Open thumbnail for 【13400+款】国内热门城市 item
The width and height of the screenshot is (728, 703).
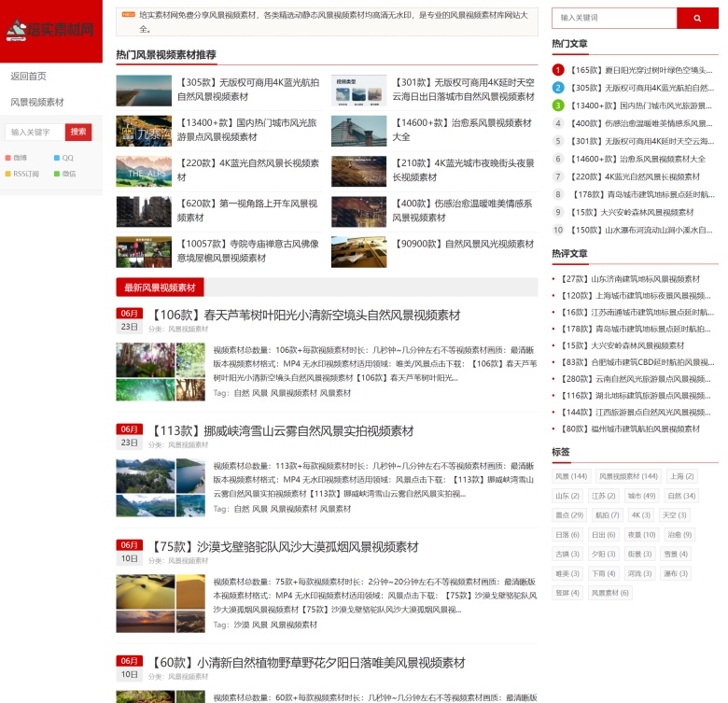point(144,131)
